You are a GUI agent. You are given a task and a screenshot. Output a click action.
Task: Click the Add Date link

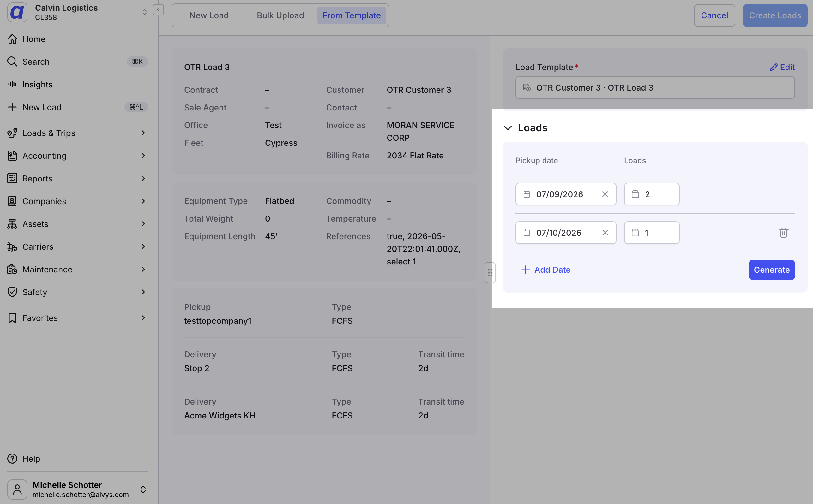coord(546,270)
